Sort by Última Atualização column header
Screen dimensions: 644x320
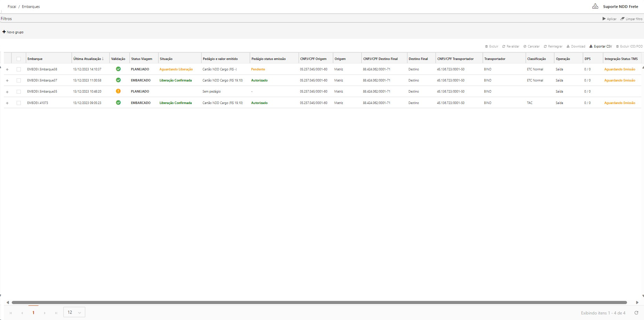[87, 59]
